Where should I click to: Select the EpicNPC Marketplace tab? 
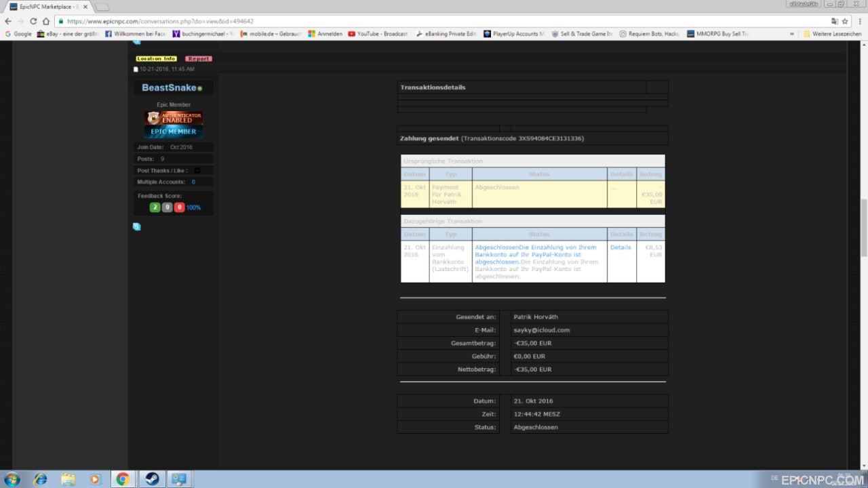[47, 7]
